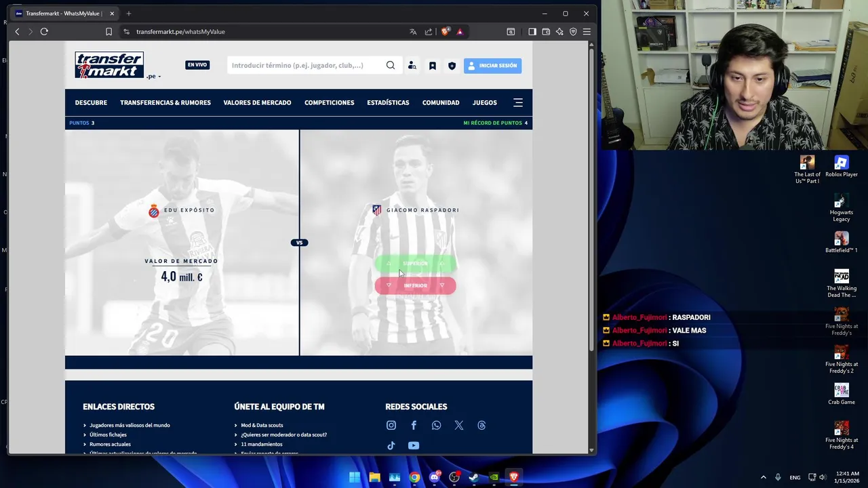Open the .pe country domain dropdown
Viewport: 868px width, 488px height.
coord(153,77)
